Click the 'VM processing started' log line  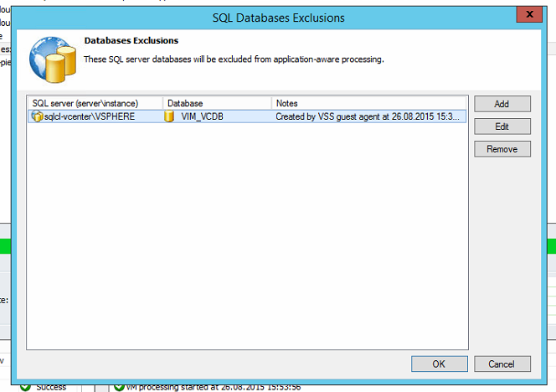click(x=214, y=387)
